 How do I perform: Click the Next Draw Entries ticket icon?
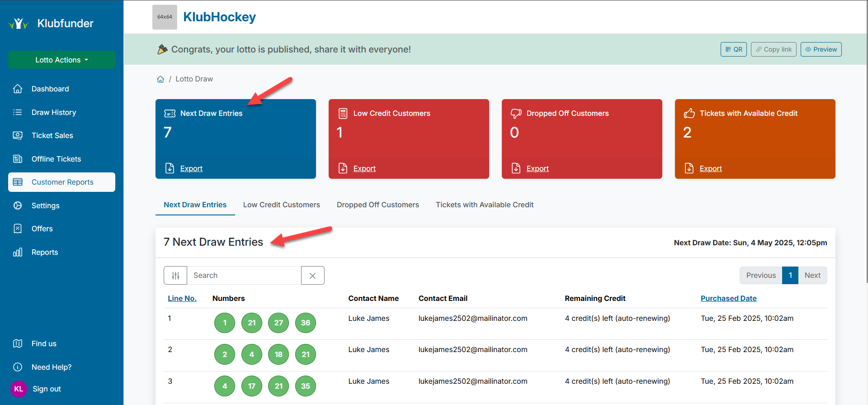(170, 113)
